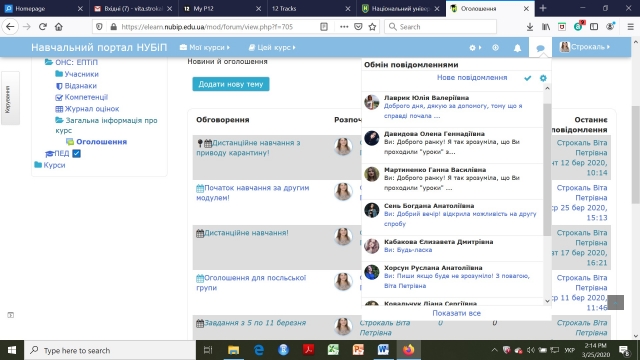Click the Task View taskbar icon

[208, 350]
